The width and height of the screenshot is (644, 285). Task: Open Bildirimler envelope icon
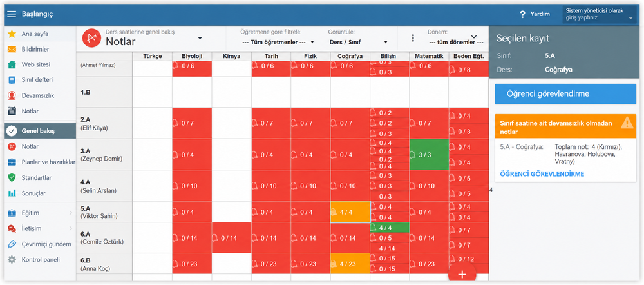click(x=12, y=50)
